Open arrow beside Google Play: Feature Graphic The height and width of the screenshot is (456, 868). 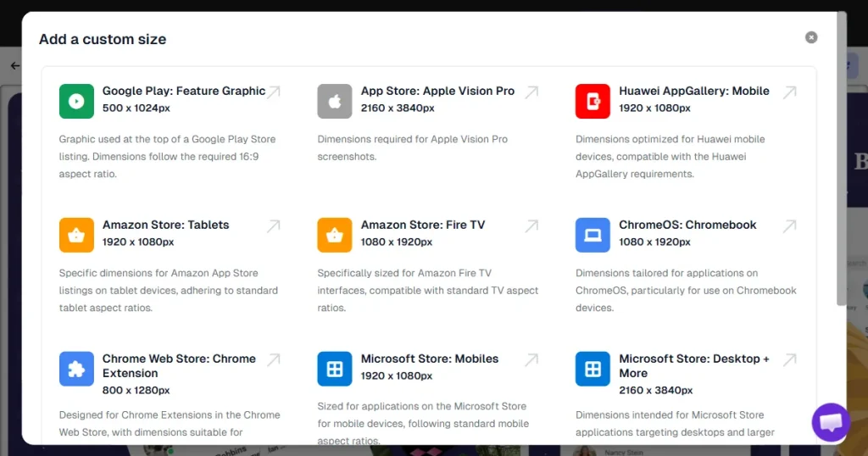[x=274, y=92]
